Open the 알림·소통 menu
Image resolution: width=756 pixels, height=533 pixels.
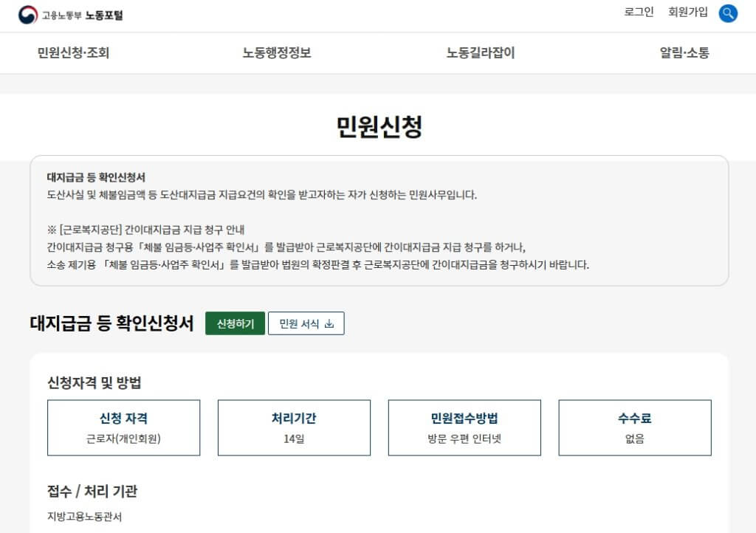pyautogui.click(x=684, y=52)
